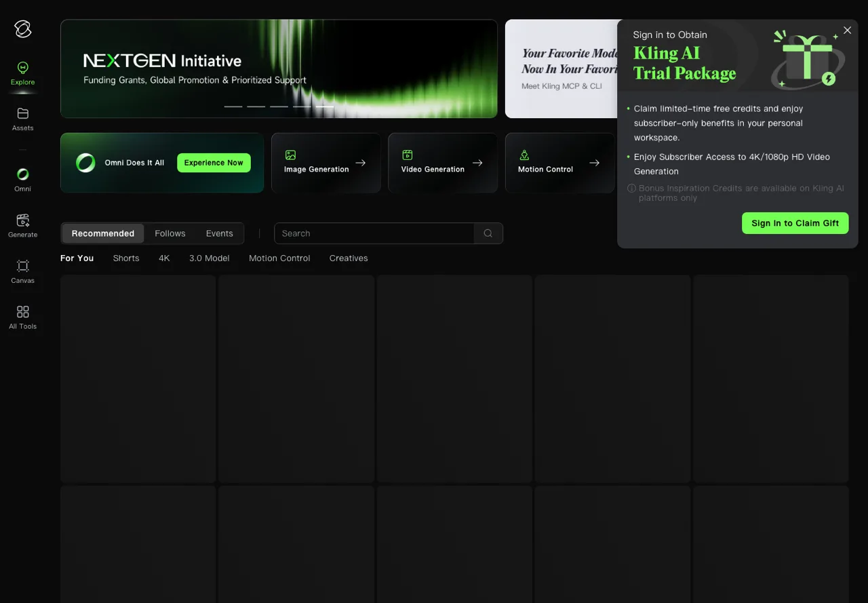
Task: Select the Motion Control category filter
Action: pos(279,258)
